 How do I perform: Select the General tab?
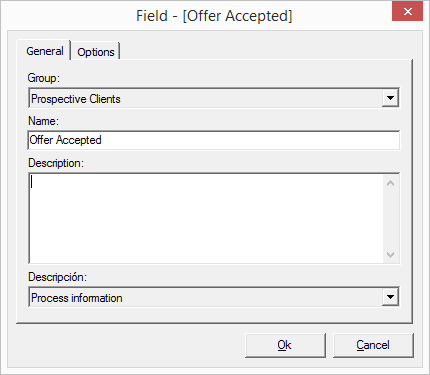(45, 51)
